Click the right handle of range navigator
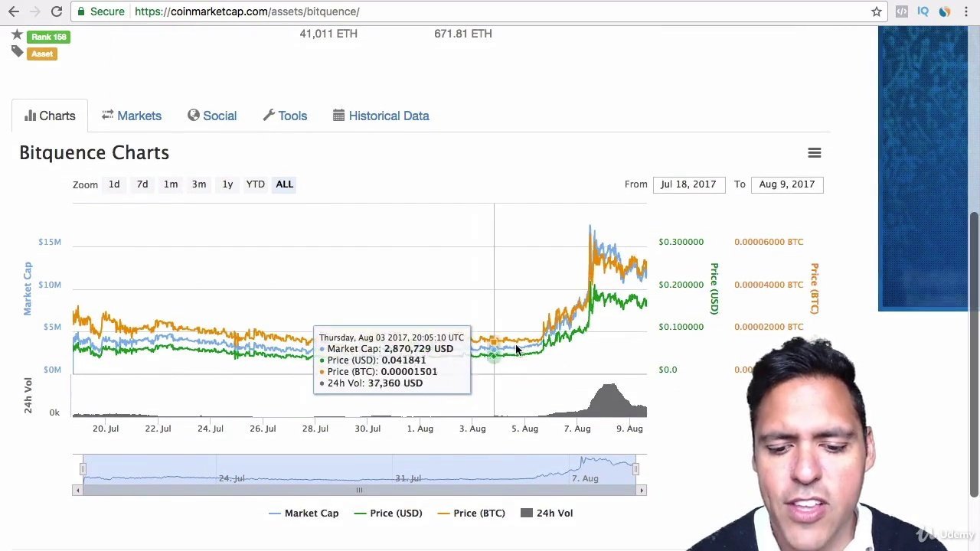980x551 pixels. [635, 469]
